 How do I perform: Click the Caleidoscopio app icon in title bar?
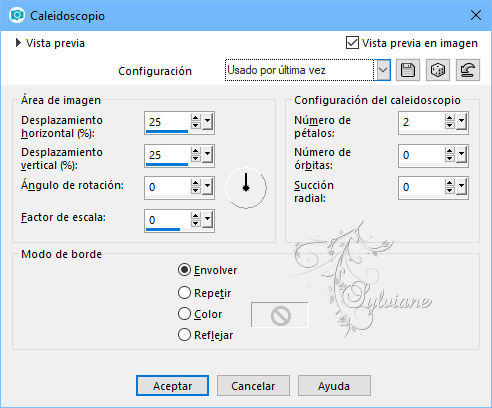[17, 16]
